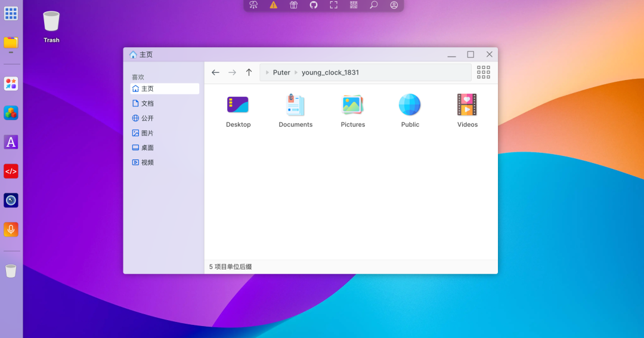Open 图片 in the sidebar

165,133
